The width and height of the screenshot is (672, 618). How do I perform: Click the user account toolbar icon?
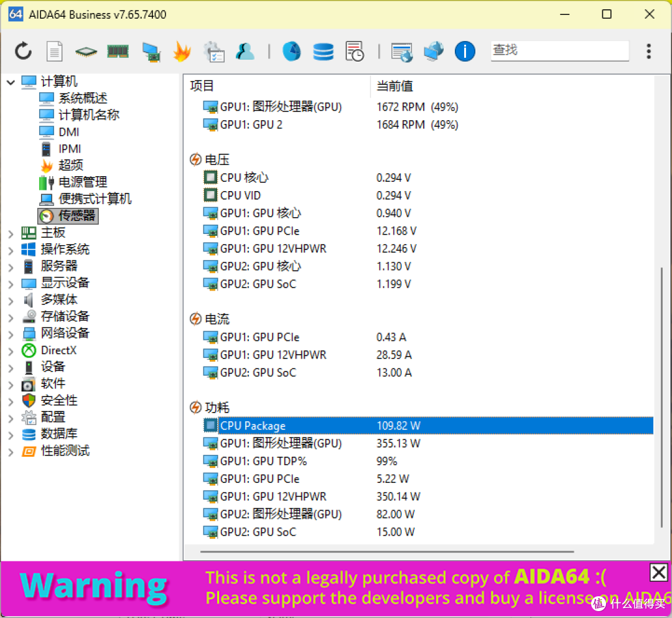(245, 52)
